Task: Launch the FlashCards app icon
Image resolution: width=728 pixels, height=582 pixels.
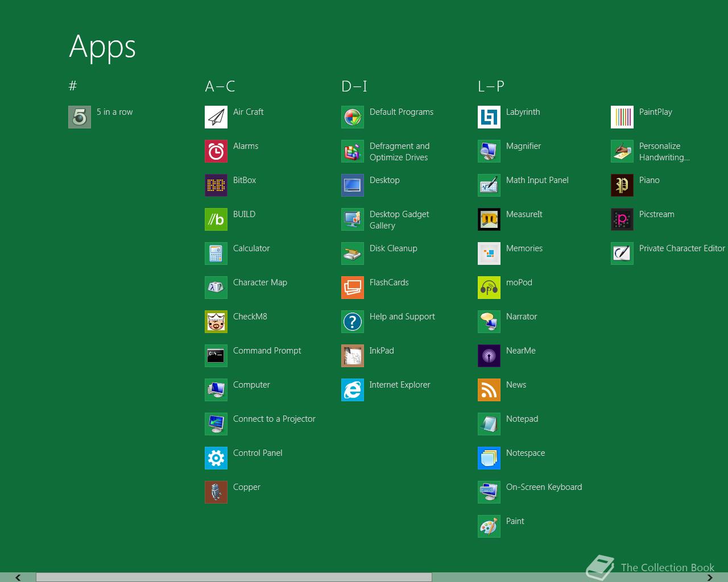Action: (x=353, y=288)
